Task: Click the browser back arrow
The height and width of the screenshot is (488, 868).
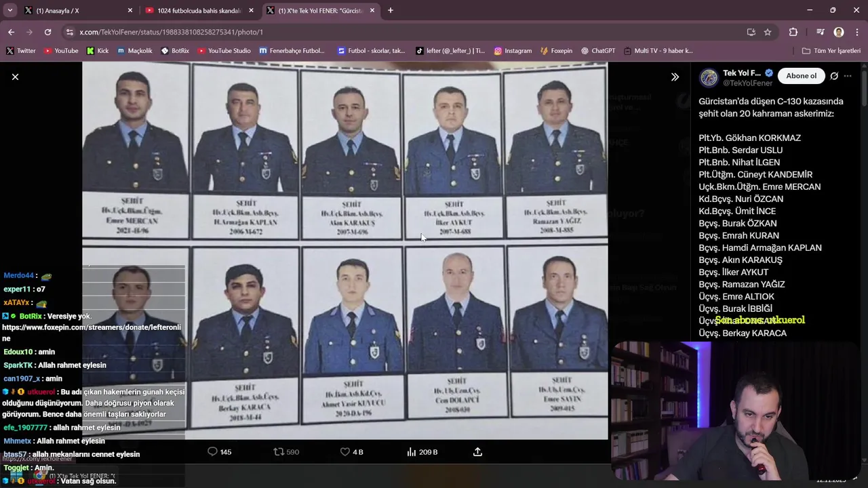Action: point(11,32)
